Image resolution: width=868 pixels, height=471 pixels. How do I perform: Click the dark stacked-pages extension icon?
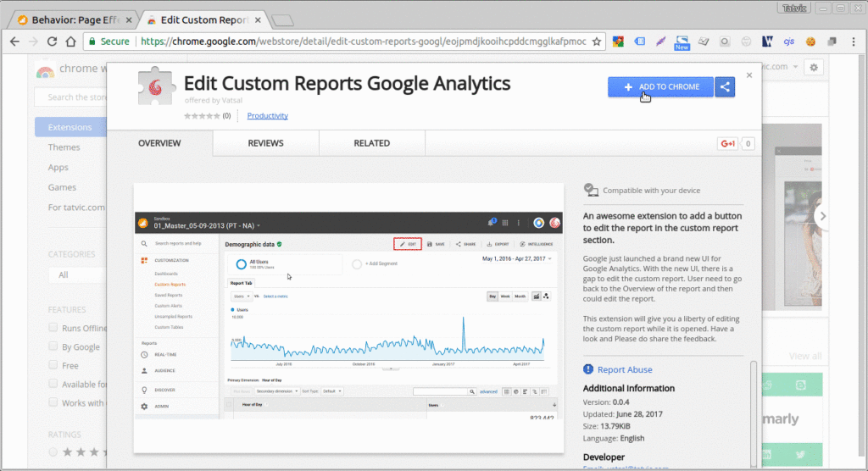coord(832,42)
